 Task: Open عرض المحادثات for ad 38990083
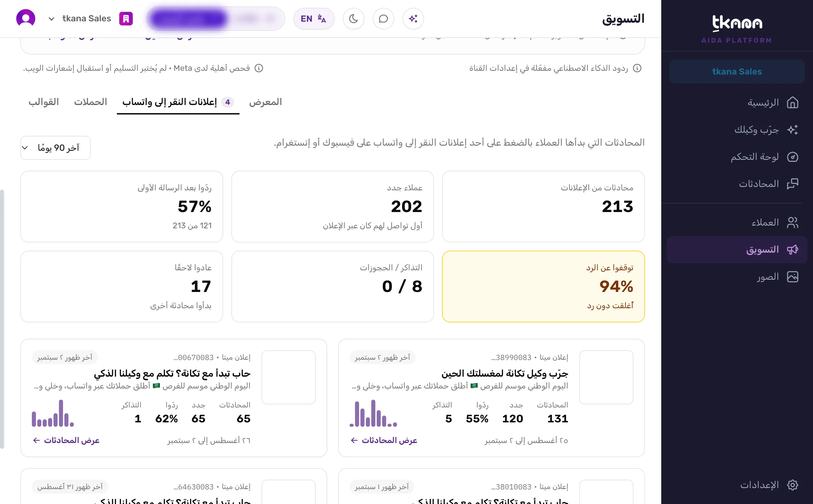(384, 440)
